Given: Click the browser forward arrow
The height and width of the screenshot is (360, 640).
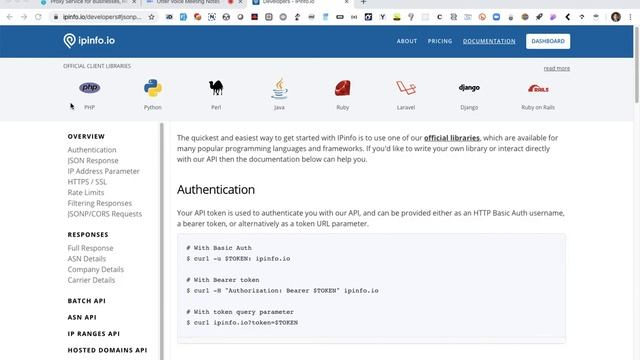Looking at the screenshot, I should click(x=24, y=17).
